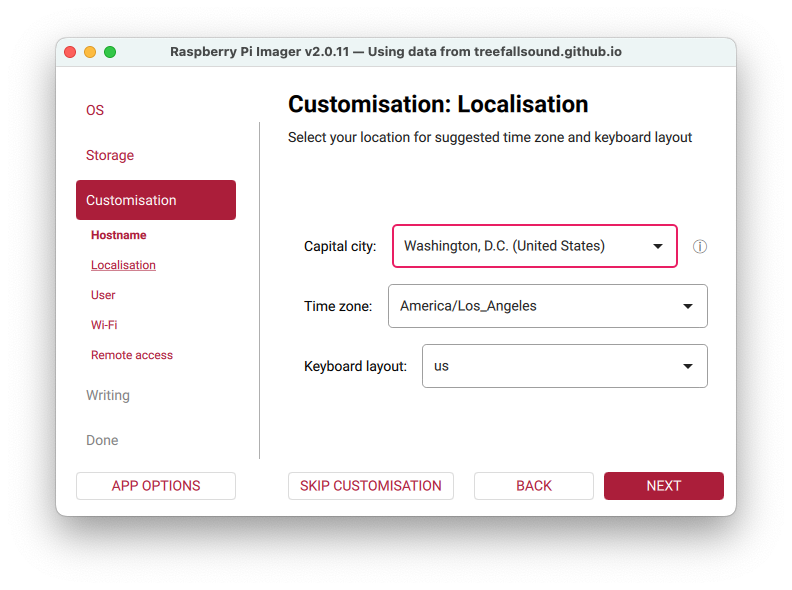Go to the OS step in sidebar
Image resolution: width=792 pixels, height=590 pixels.
coord(95,110)
